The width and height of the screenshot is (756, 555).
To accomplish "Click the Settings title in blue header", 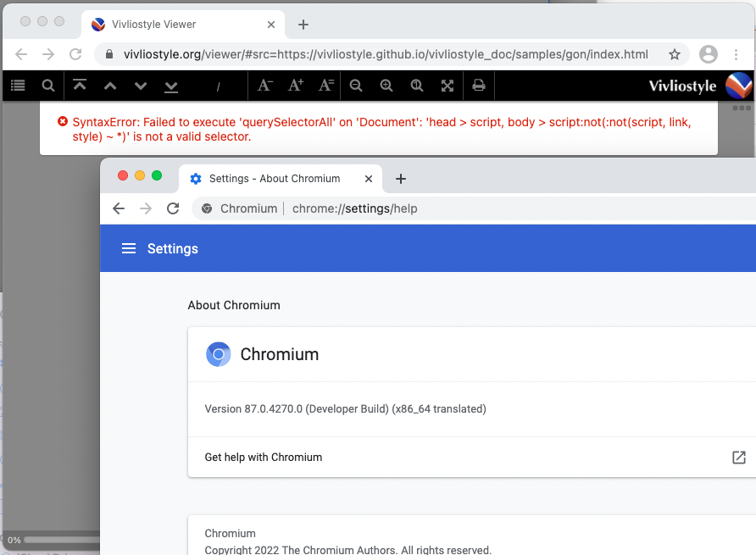I will pos(173,248).
